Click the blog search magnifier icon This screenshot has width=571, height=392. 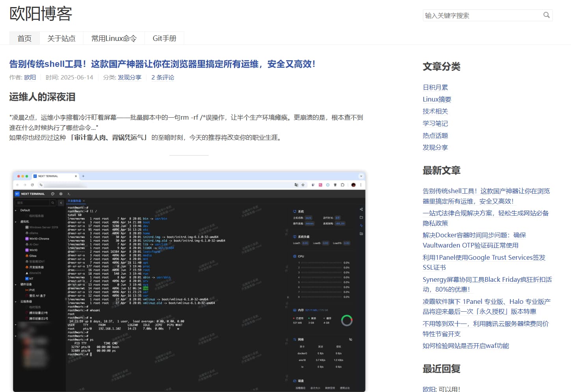546,15
